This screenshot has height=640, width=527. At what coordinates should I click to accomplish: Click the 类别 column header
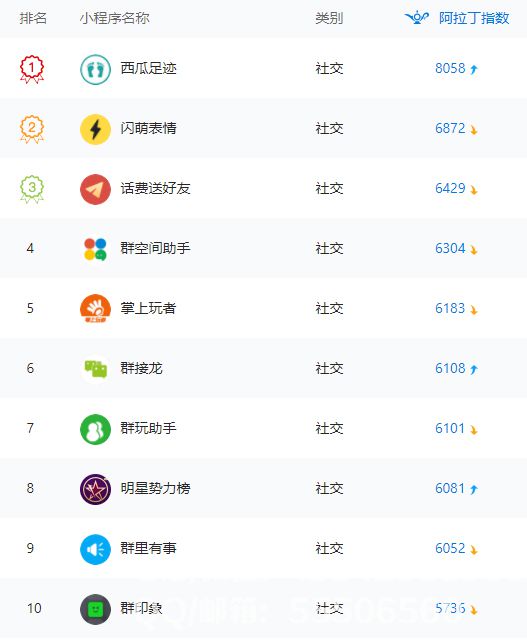329,18
